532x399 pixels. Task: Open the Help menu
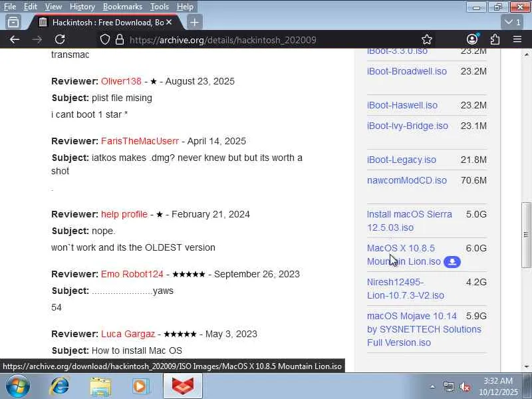[x=185, y=7]
